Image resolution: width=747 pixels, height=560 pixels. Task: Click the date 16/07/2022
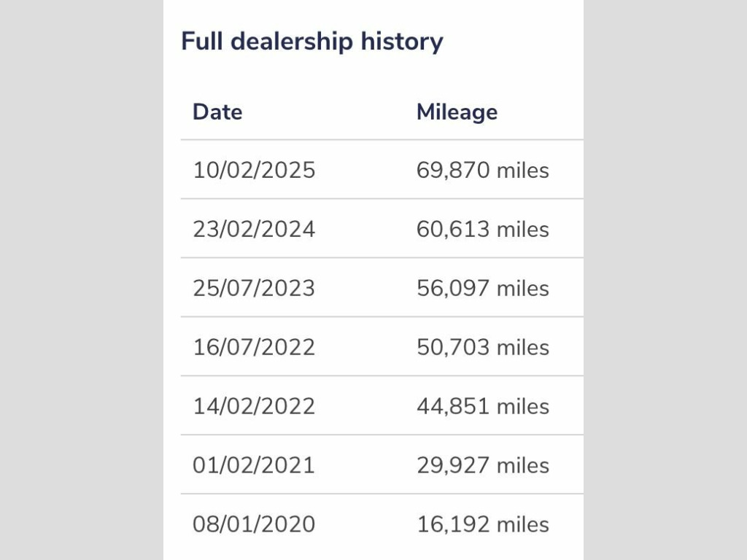(254, 347)
